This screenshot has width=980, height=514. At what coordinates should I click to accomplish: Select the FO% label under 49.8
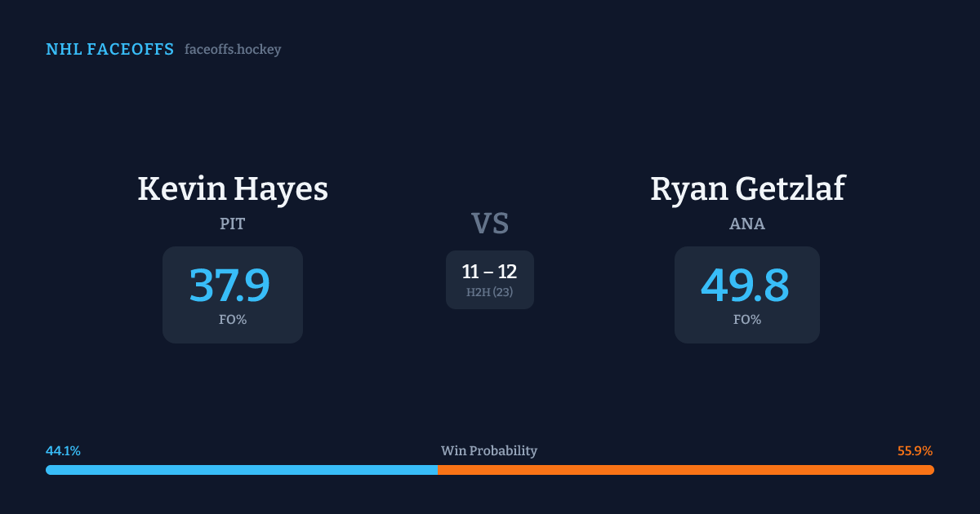747,320
